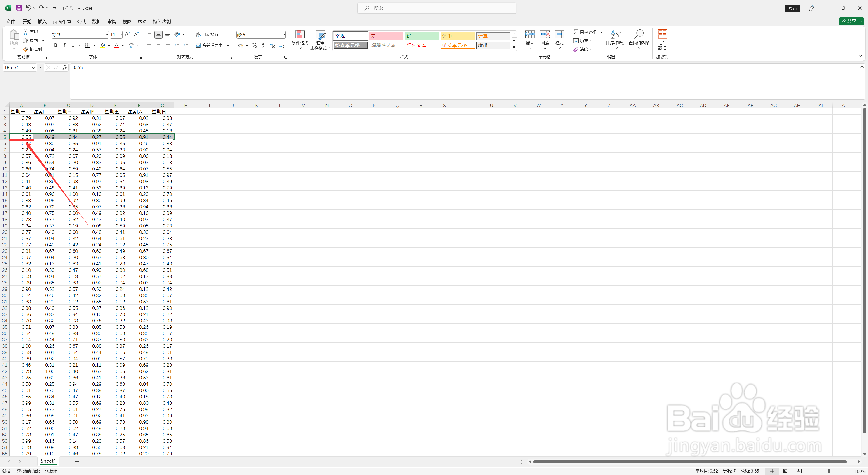
Task: Decrease font size with the smaller A icon
Action: click(x=136, y=34)
